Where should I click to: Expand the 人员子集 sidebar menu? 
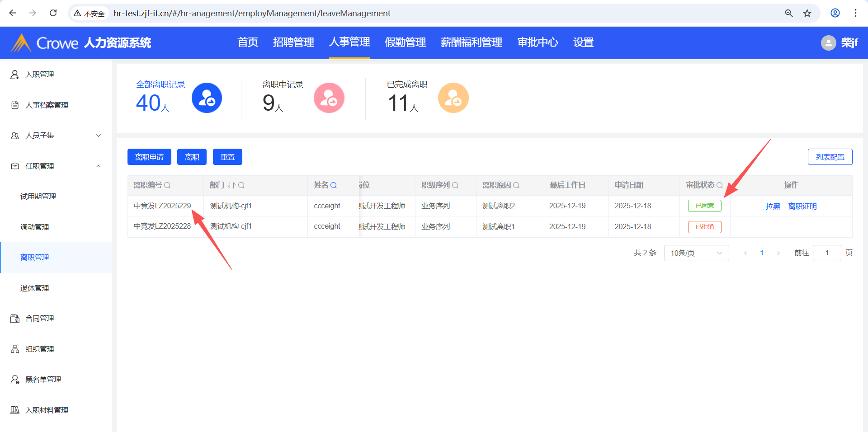[98, 136]
